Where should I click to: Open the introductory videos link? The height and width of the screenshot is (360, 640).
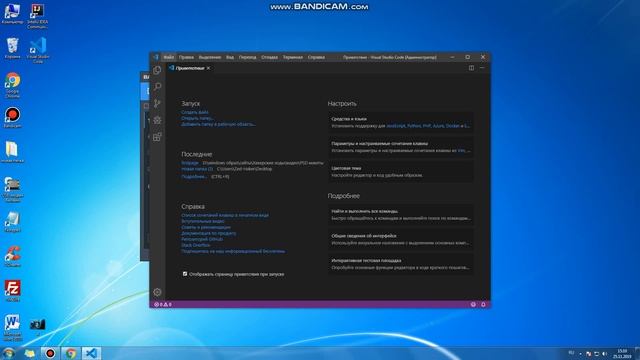point(203,221)
